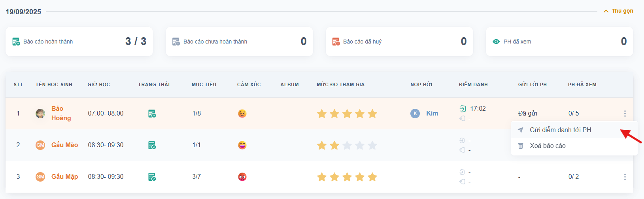Click the third star for Gấu Mèo
Screen dimensions: 644x199
(347, 145)
